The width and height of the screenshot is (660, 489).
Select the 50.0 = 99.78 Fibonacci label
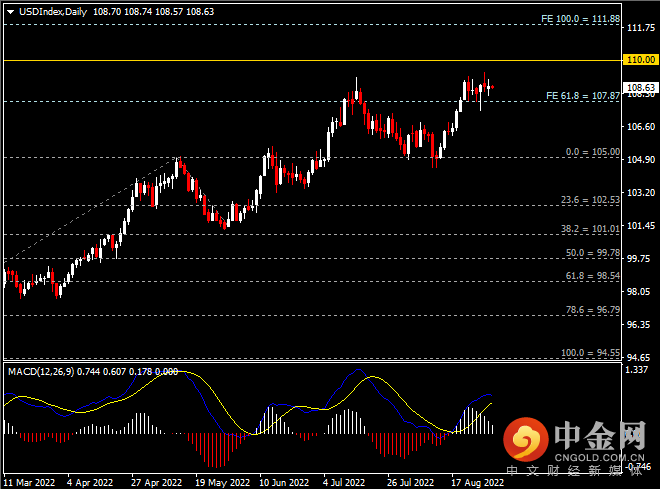click(x=593, y=253)
